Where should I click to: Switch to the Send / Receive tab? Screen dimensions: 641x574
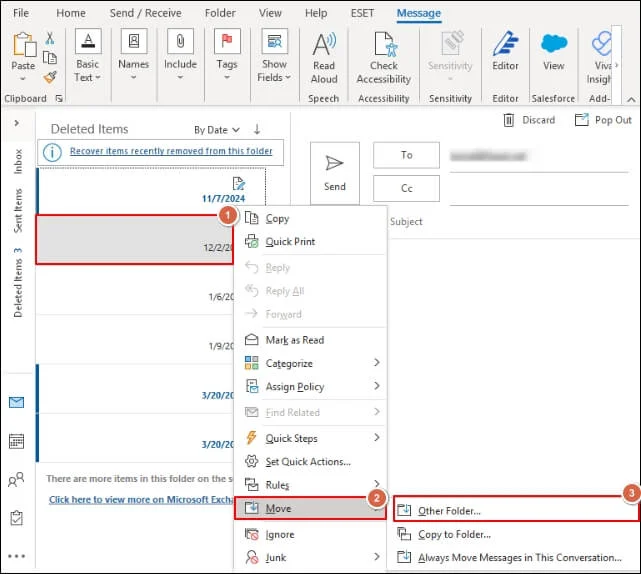click(x=146, y=13)
